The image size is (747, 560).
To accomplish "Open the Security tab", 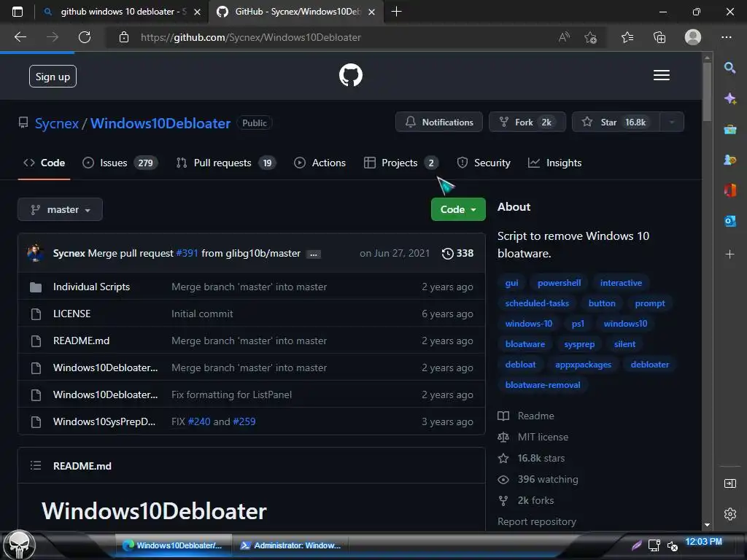I will click(484, 163).
